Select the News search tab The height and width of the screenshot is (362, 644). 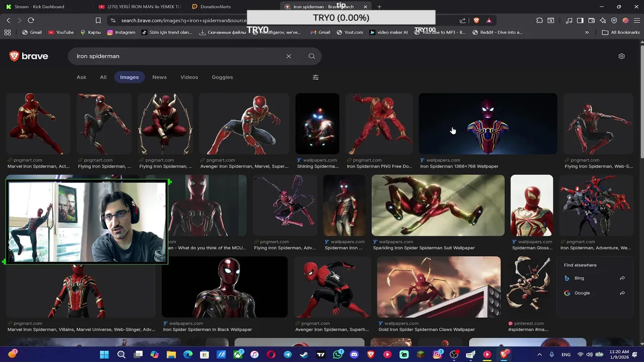[159, 77]
